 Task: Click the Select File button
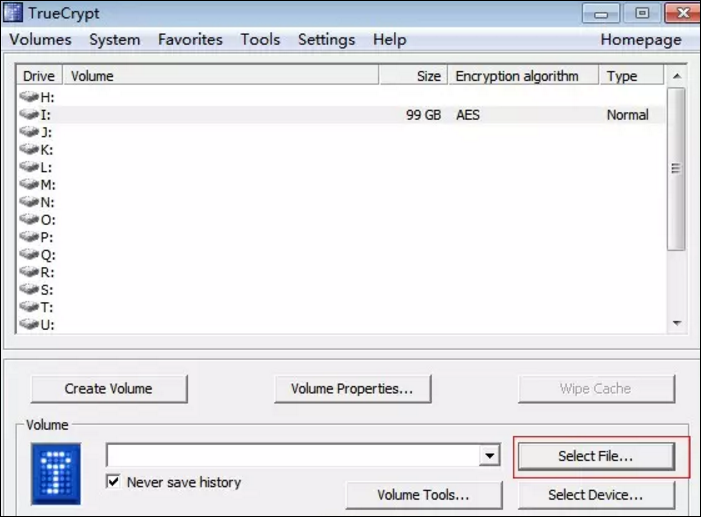click(x=596, y=456)
